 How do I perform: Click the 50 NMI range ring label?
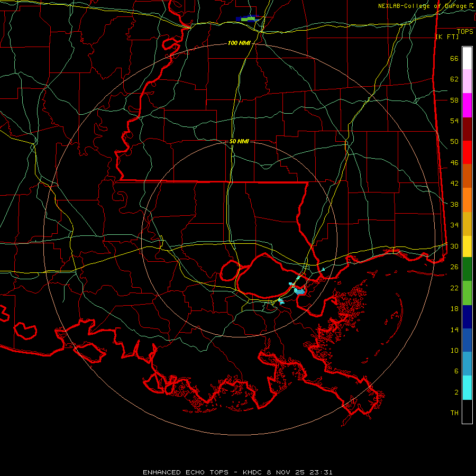239,141
